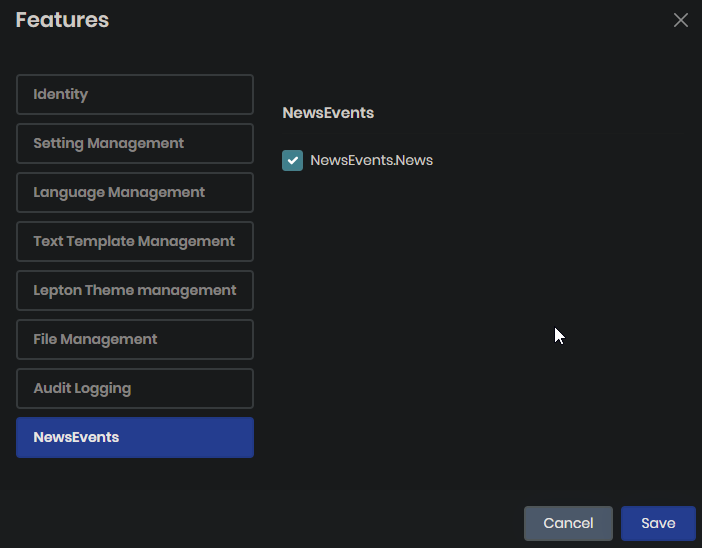The image size is (702, 548).
Task: Select the Language Management tab
Action: [x=135, y=193]
